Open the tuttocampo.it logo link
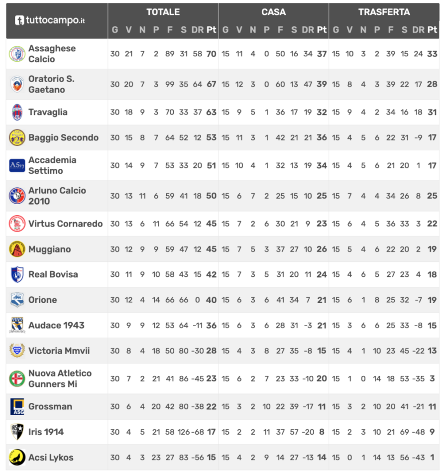448x476 pixels. click(x=50, y=20)
